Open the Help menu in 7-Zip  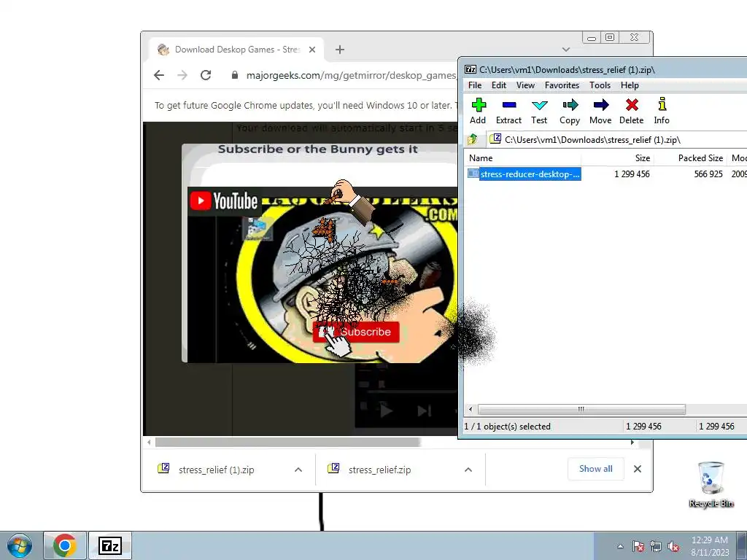pos(630,85)
